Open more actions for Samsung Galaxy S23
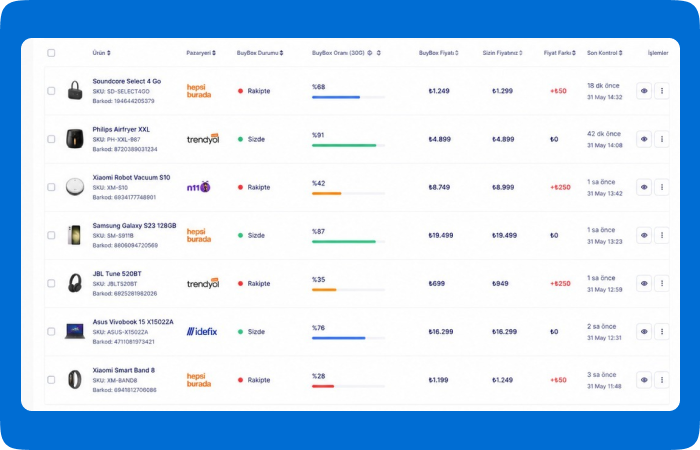This screenshot has height=450, width=700. (662, 235)
